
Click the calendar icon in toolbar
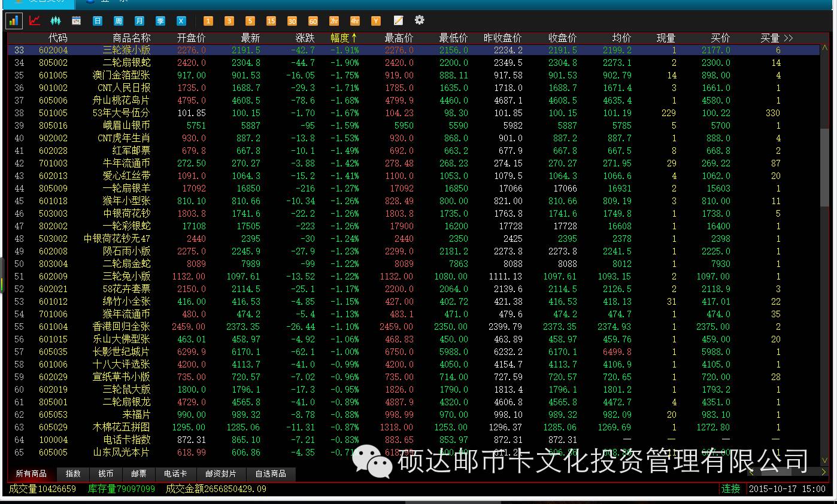coord(77,20)
